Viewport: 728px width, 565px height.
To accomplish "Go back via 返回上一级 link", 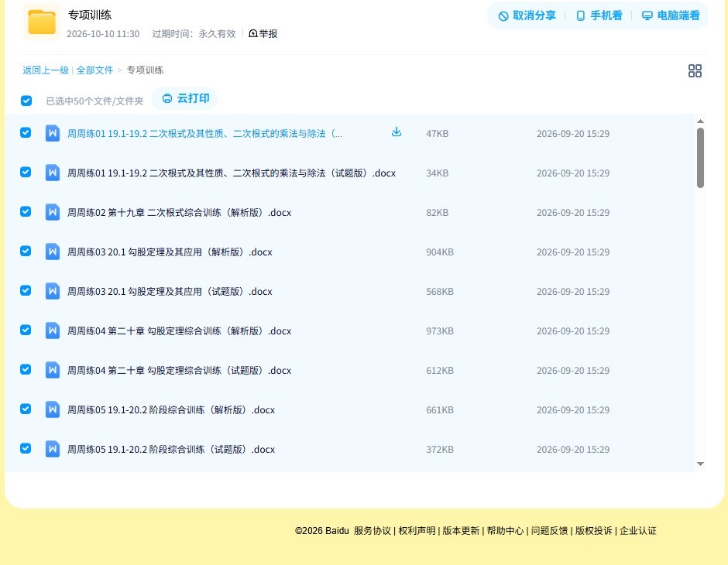I will [46, 70].
